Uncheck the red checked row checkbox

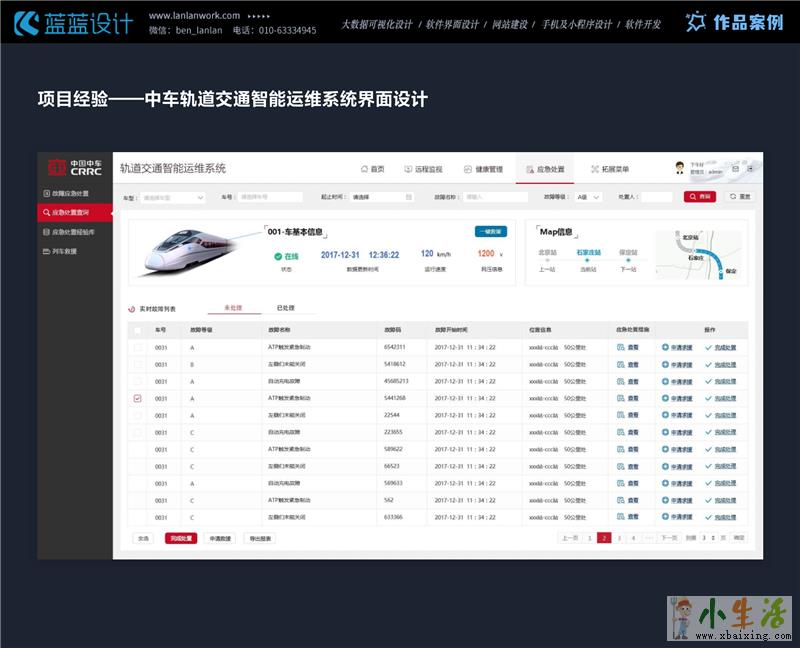coord(137,398)
